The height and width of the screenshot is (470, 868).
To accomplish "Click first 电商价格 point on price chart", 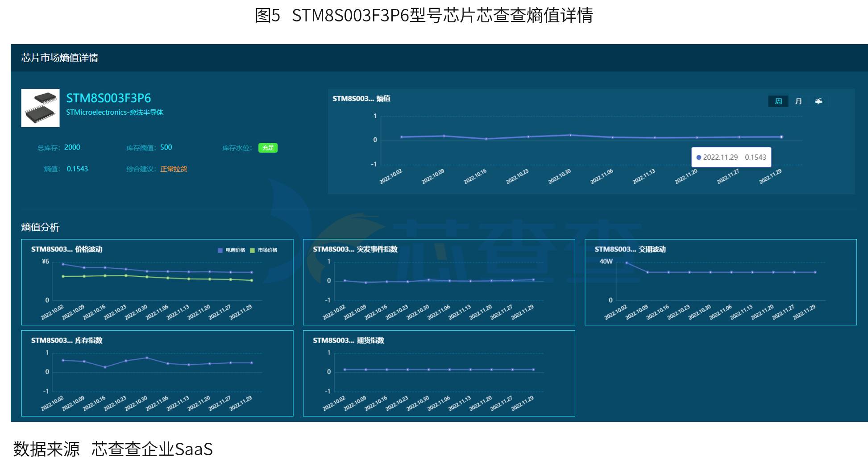I will pyautogui.click(x=63, y=264).
